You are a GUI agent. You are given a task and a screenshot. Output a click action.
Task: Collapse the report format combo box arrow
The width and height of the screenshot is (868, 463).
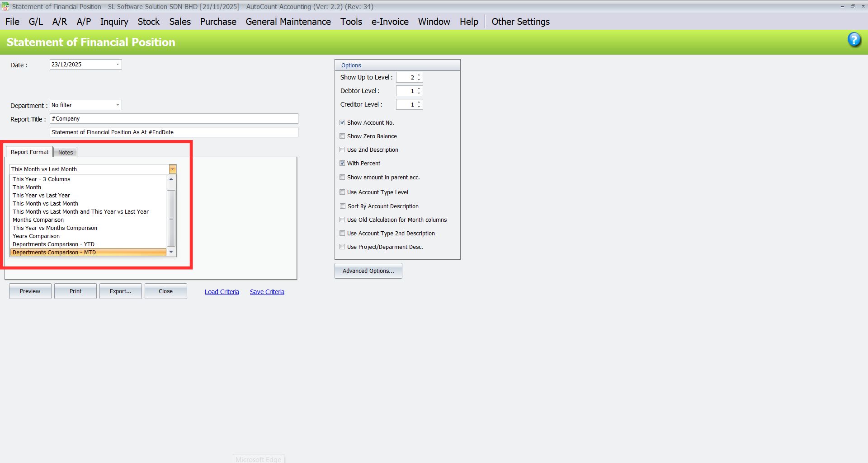point(172,169)
